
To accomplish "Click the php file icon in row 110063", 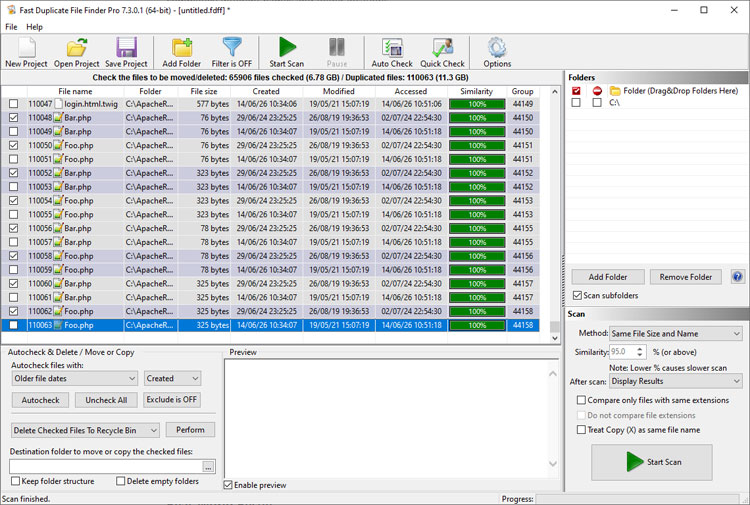I will 58,325.
